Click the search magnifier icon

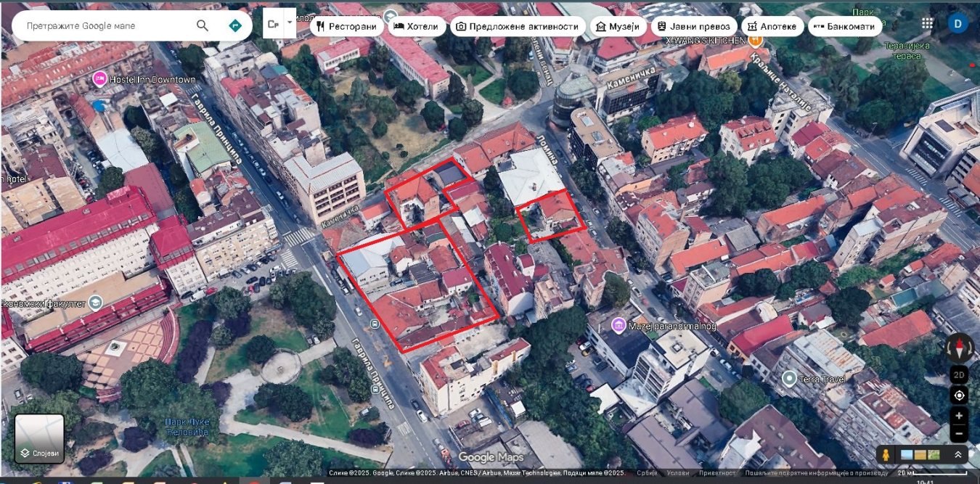tap(203, 26)
